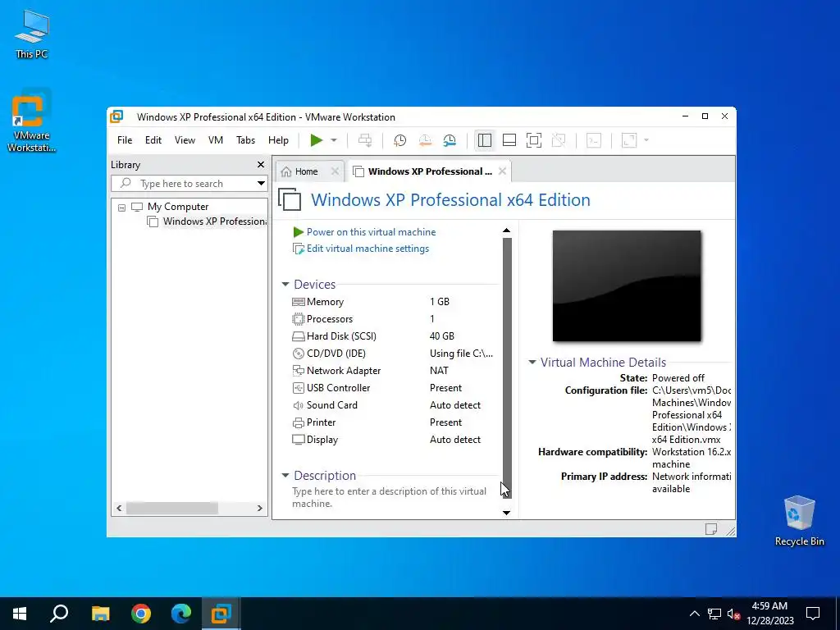Open the Snapshot Manager icon
840x630 pixels.
tap(450, 140)
